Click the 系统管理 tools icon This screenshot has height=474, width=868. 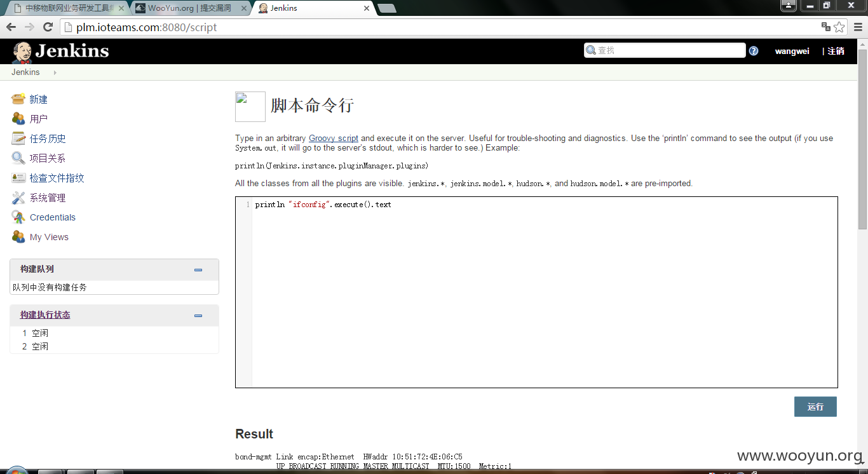click(18, 198)
